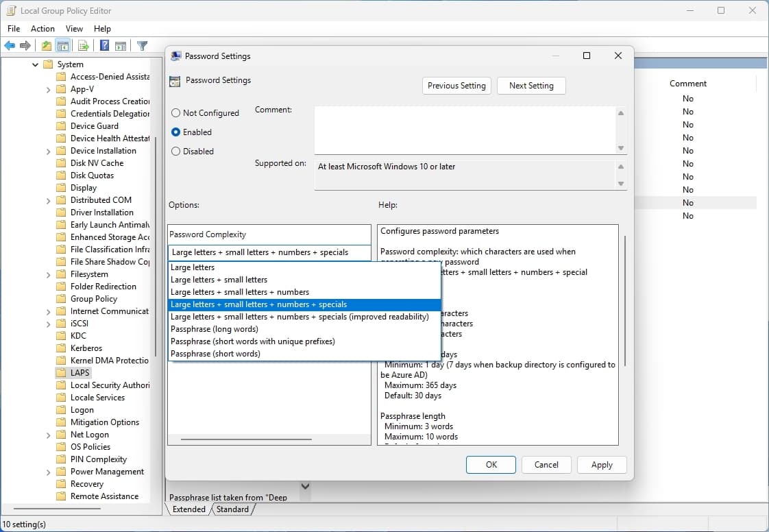Select the Enabled radio button
Viewport: 769px width, 532px height.
(x=176, y=132)
